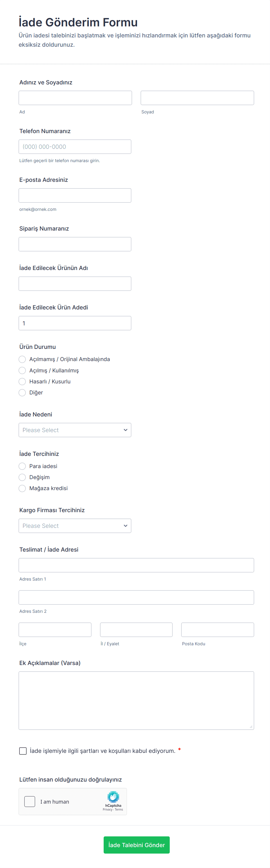The width and height of the screenshot is (270, 868).
Task: Open the hCaptcha Privacy link
Action: [x=107, y=809]
